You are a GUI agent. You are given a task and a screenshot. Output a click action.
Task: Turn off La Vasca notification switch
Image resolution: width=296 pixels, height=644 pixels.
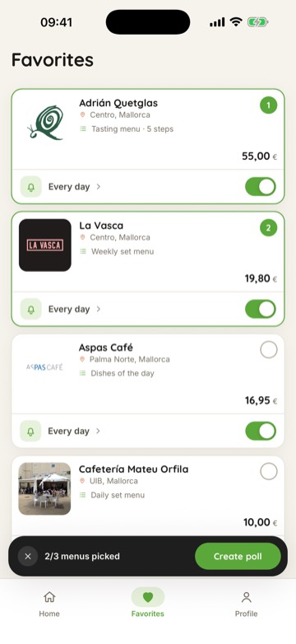tap(261, 310)
